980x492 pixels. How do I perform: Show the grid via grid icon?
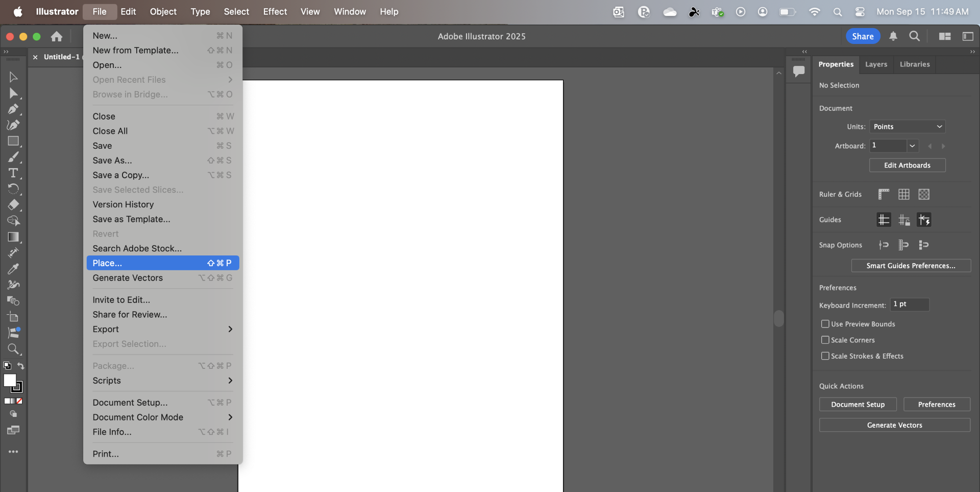coord(904,194)
